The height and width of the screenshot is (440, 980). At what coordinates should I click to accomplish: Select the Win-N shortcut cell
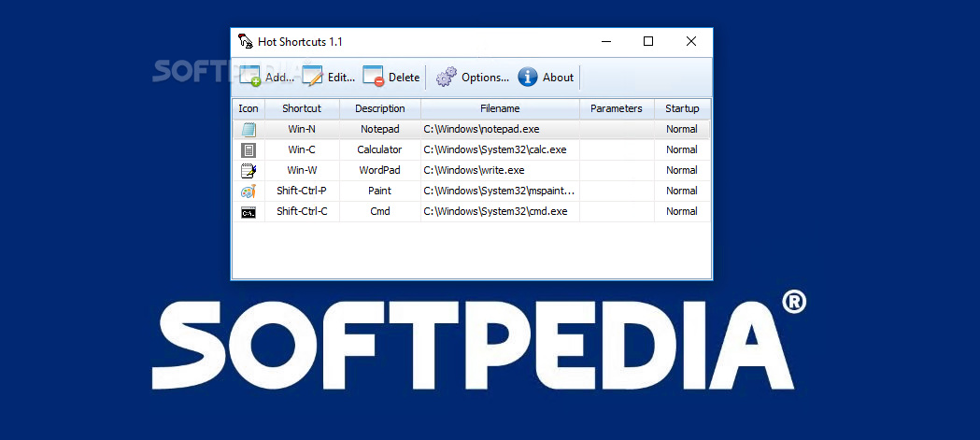point(302,129)
